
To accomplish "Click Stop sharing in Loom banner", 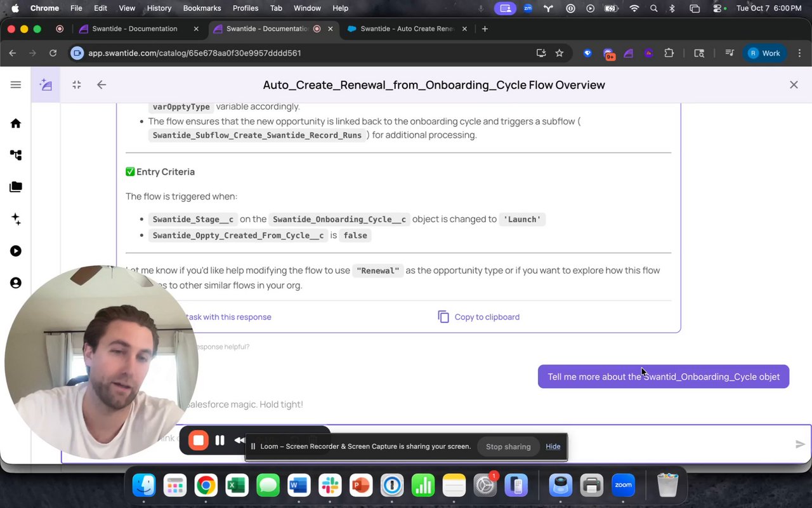I will click(x=508, y=446).
